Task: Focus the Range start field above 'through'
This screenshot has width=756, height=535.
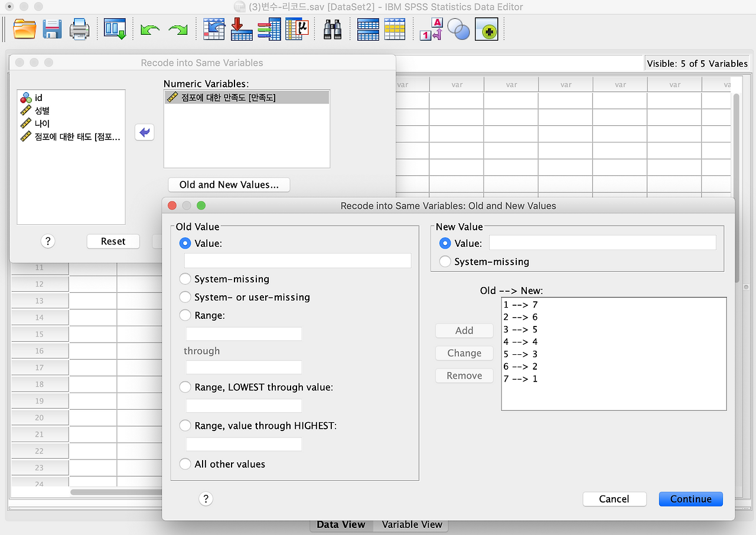Action: (244, 334)
